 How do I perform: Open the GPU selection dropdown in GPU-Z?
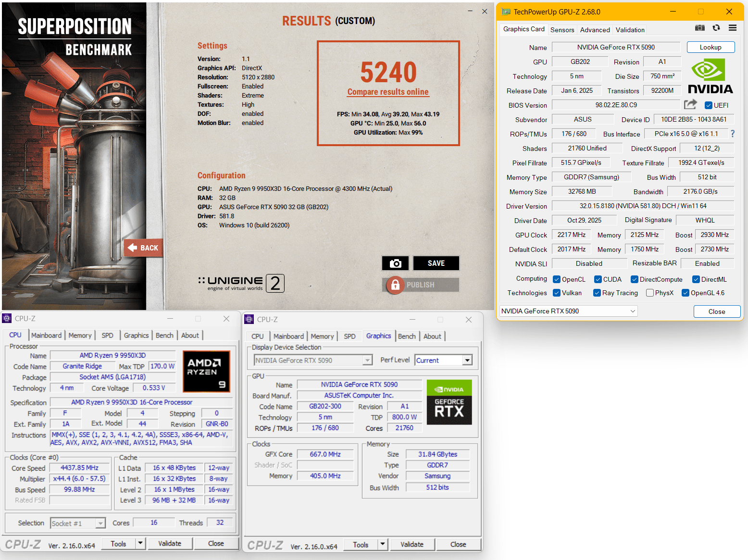click(568, 311)
